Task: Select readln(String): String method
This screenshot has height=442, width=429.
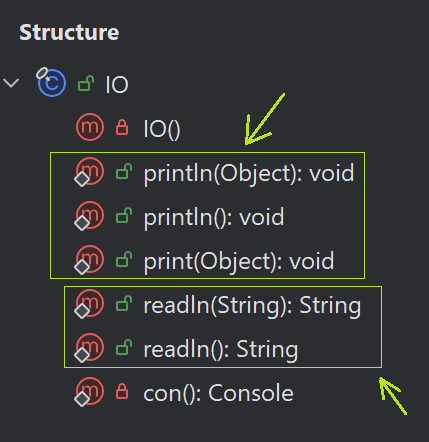Action: [252, 306]
